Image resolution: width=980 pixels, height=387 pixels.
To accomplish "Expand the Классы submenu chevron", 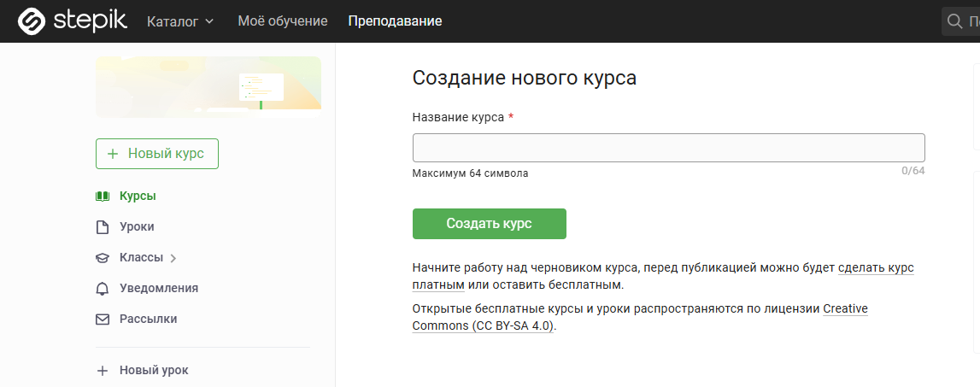I will pyautogui.click(x=173, y=258).
